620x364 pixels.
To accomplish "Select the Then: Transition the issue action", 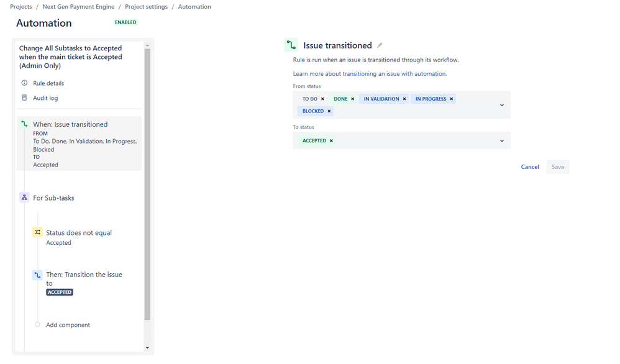I will pos(84,279).
